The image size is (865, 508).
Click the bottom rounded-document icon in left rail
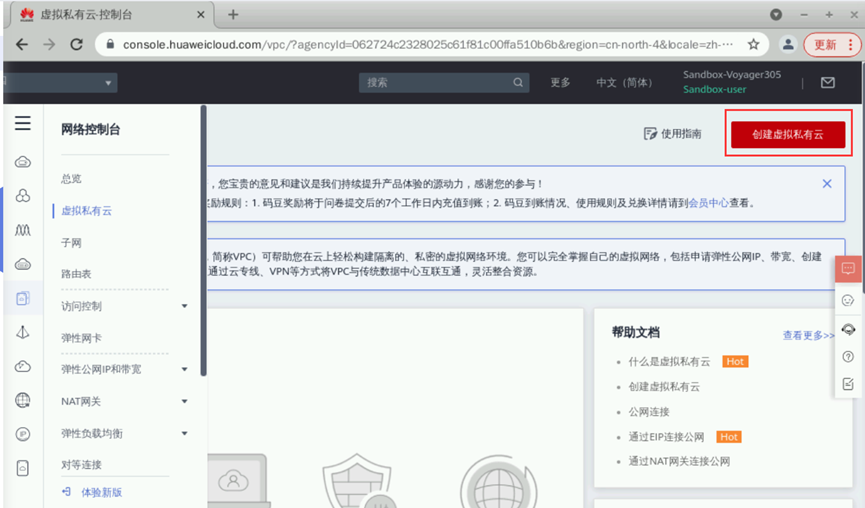pyautogui.click(x=23, y=468)
